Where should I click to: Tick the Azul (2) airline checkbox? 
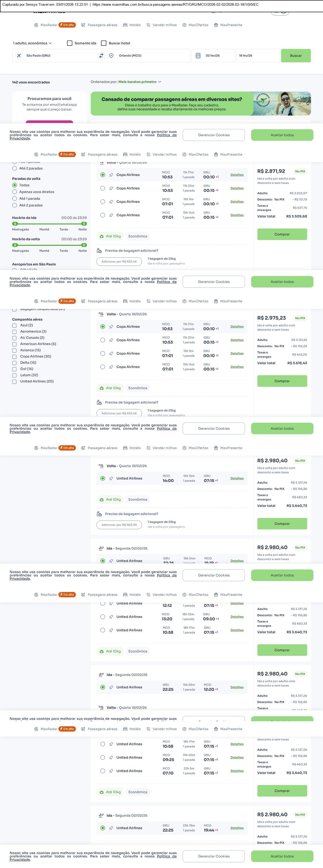[14, 326]
